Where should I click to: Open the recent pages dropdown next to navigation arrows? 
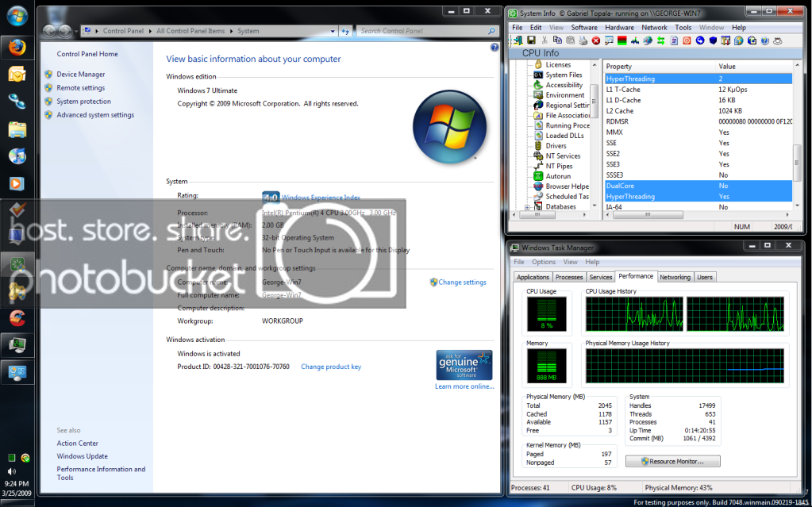click(76, 32)
